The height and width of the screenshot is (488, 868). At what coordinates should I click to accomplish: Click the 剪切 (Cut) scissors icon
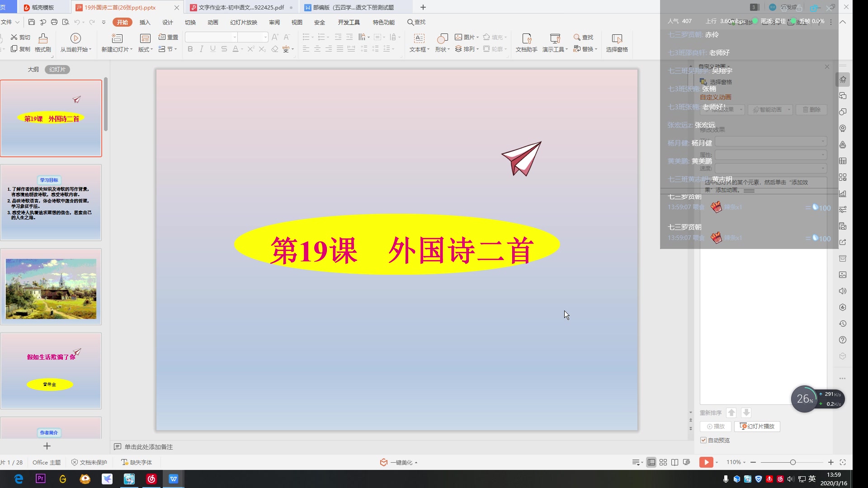(14, 37)
